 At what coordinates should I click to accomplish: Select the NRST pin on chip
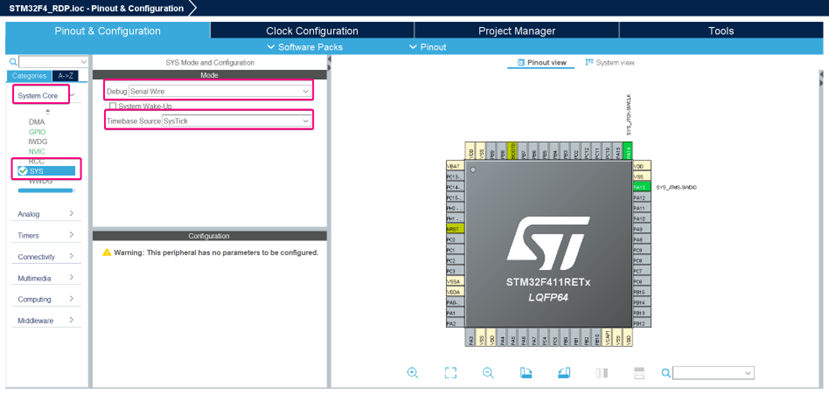[x=455, y=229]
